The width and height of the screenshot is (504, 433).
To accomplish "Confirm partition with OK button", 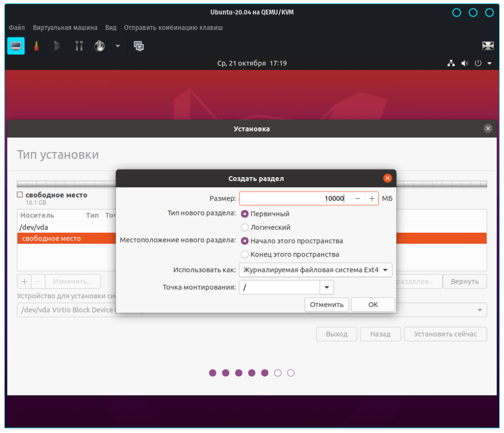I will click(373, 305).
